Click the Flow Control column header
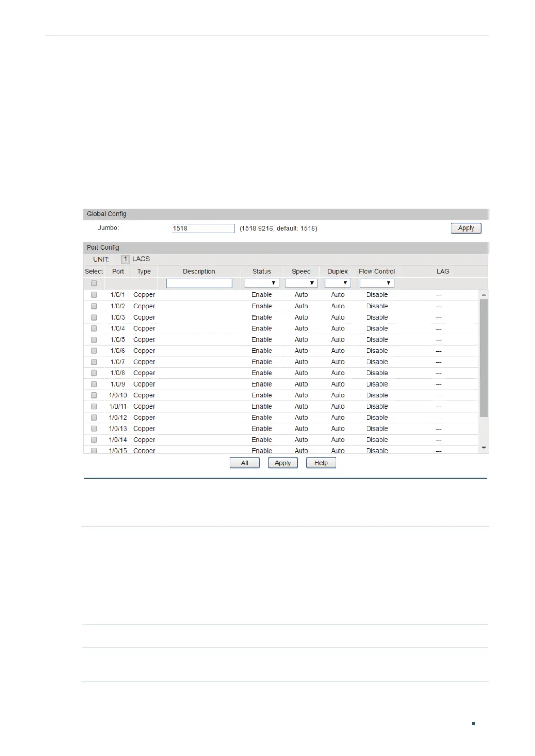 click(x=377, y=272)
